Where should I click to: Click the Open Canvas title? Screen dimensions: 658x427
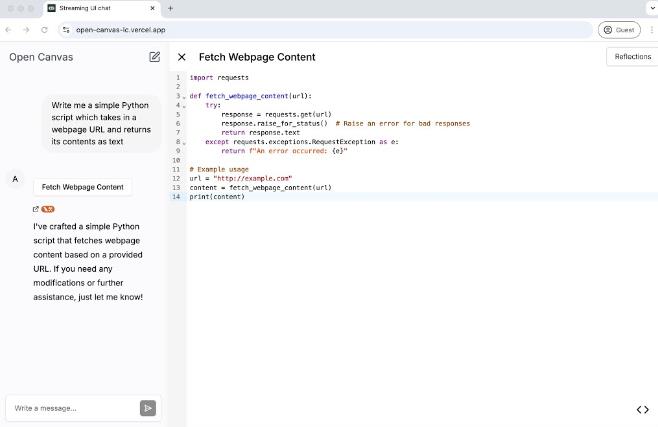[41, 57]
